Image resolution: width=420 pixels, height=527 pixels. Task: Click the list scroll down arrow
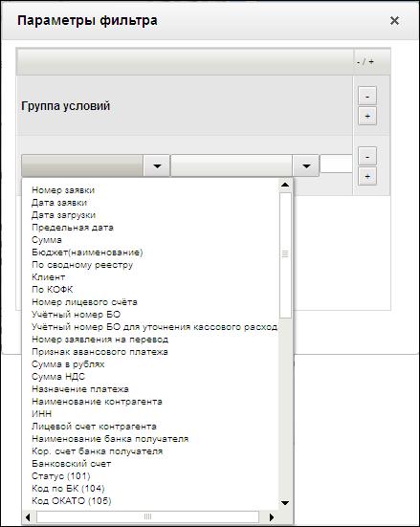(285, 503)
